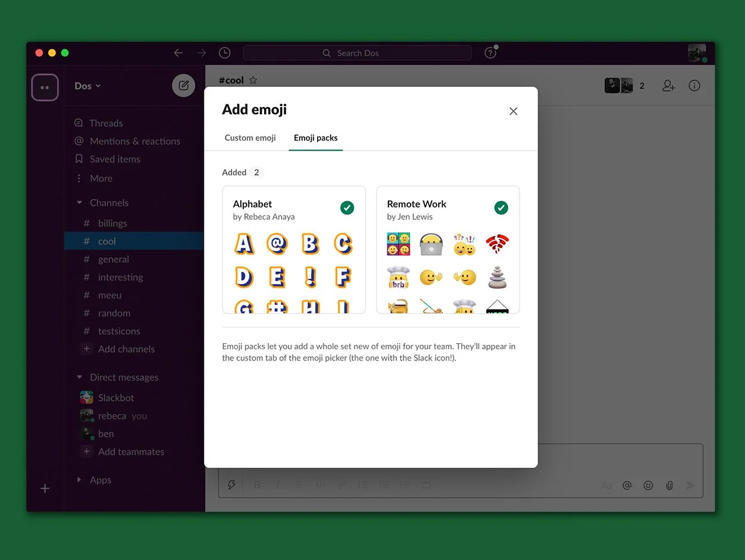Image resolution: width=745 pixels, height=560 pixels.
Task: Click the @ symbol emoji in Alphabet pack
Action: pyautogui.click(x=277, y=244)
